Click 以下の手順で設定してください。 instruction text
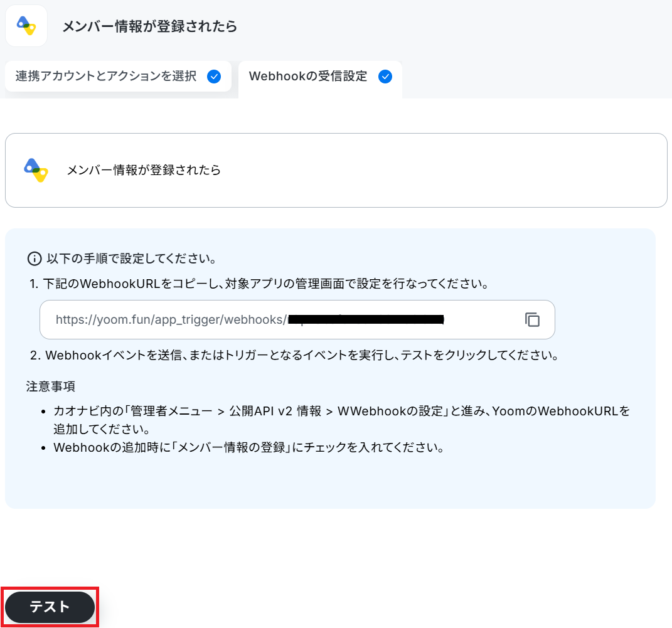 [132, 258]
